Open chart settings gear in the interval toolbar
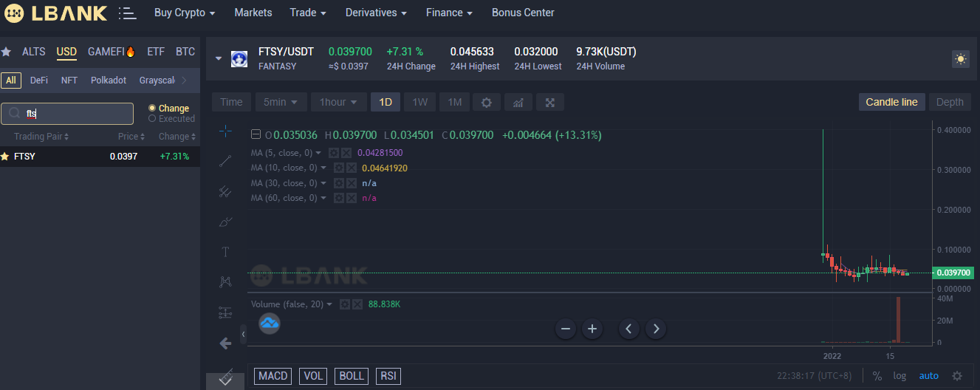 (486, 102)
